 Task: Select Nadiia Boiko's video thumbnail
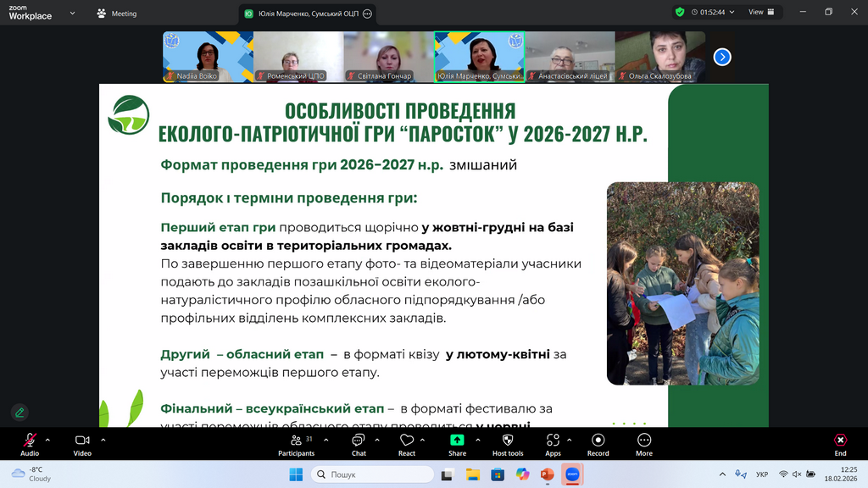pos(208,57)
